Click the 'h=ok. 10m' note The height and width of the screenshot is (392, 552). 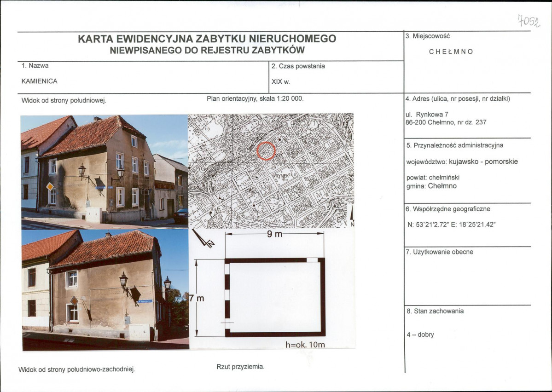305,345
